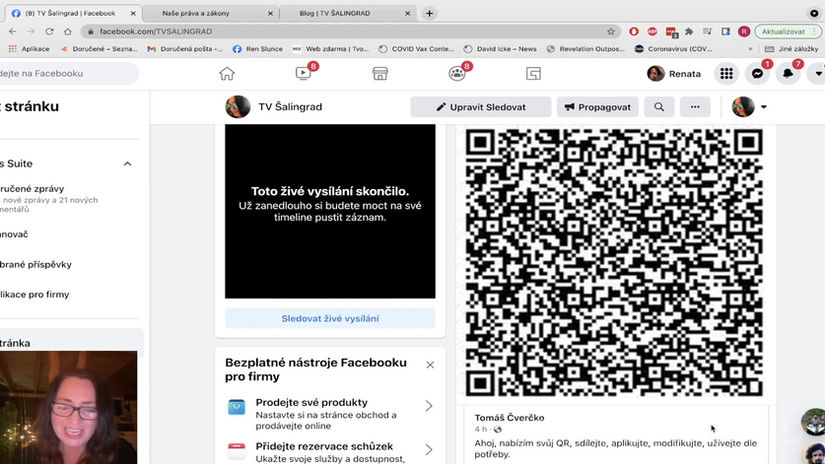825x464 pixels.
Task: Bookmark page with star icon
Action: [x=610, y=32]
